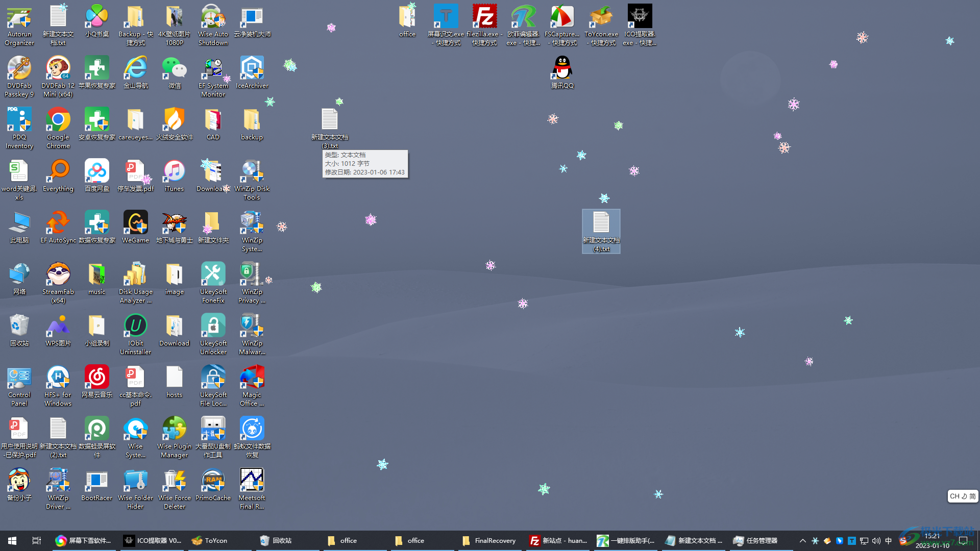Screen dimensions: 980x551
Task: Open Control Panel desktop icon
Action: coord(19,386)
